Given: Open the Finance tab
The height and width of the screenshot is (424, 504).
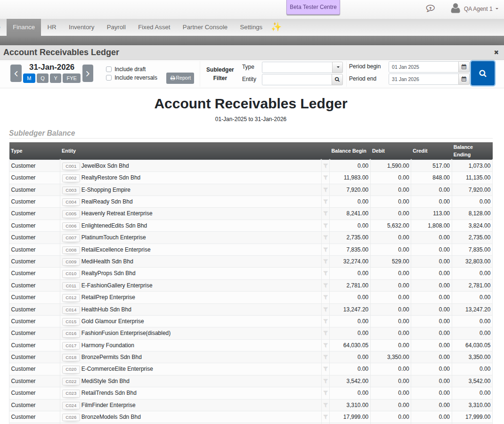Looking at the screenshot, I should click(24, 27).
